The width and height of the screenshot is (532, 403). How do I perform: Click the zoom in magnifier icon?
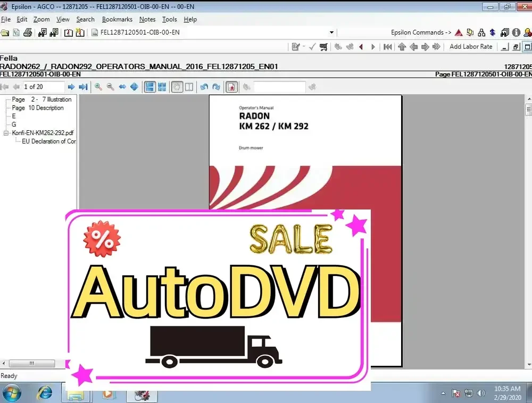point(98,87)
